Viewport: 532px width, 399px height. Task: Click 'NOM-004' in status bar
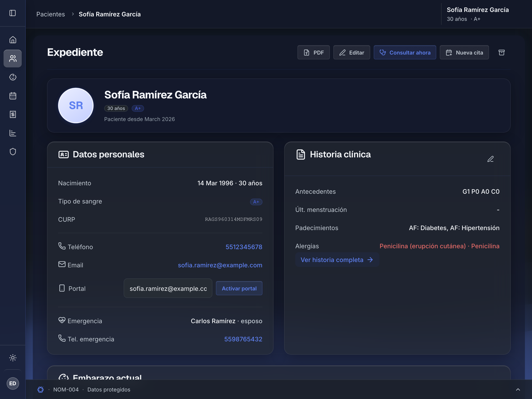click(66, 389)
